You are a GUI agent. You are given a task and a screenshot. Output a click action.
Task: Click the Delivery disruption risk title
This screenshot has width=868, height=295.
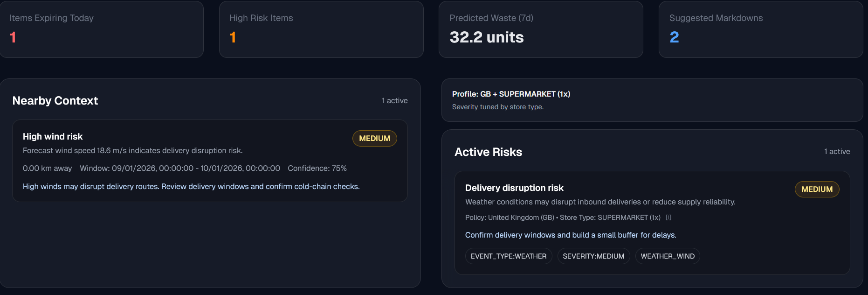click(514, 188)
